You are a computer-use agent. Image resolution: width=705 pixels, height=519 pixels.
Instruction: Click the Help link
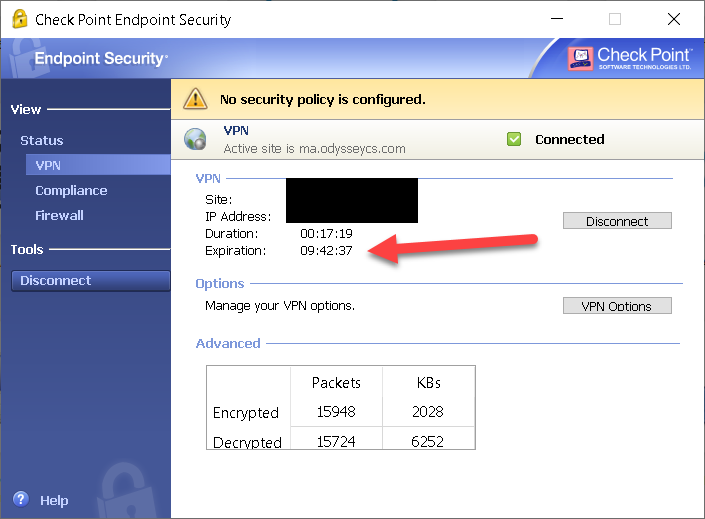54,500
